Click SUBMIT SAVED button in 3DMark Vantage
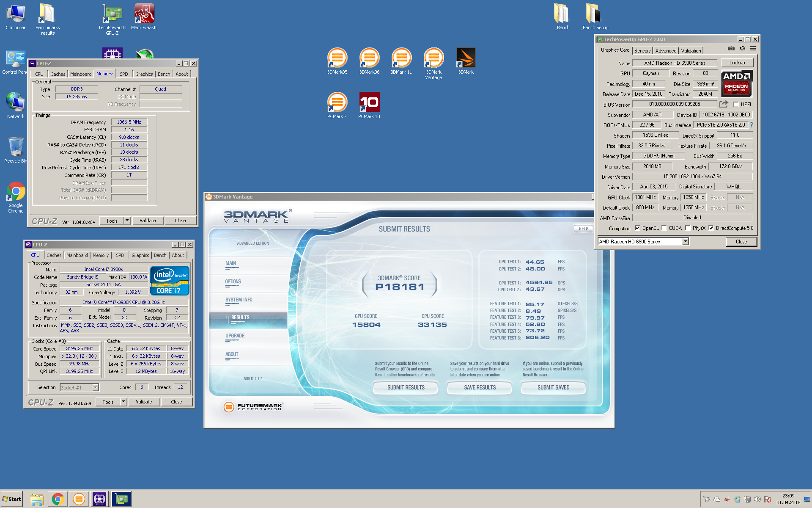Viewport: 812px width, 508px height. pyautogui.click(x=553, y=387)
